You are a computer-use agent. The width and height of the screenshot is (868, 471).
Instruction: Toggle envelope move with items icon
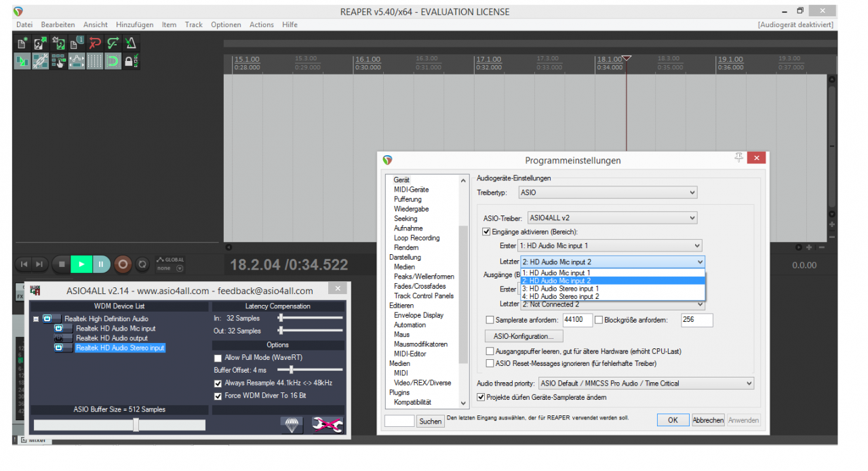tap(77, 61)
